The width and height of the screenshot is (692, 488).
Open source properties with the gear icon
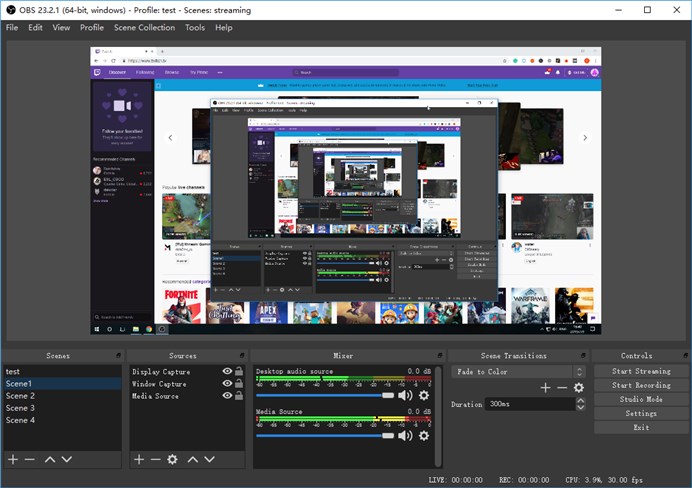coord(172,459)
